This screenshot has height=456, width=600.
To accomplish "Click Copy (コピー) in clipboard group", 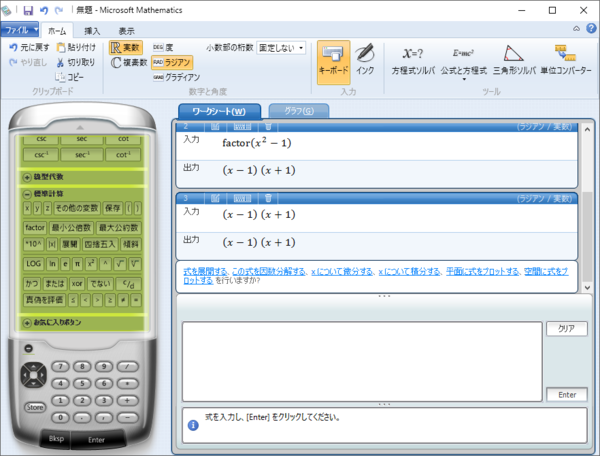I will click(69, 77).
